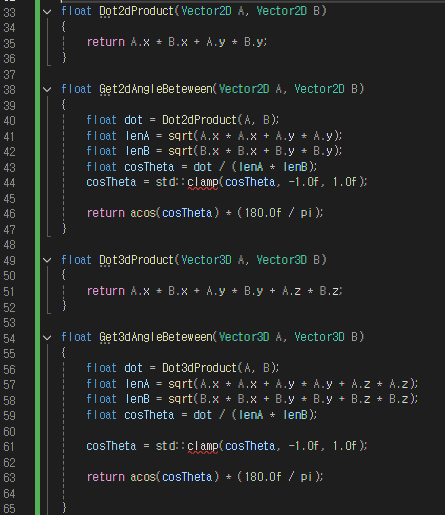The image size is (445, 515).
Task: Click the sqrt call on line 58
Action: (x=181, y=399)
